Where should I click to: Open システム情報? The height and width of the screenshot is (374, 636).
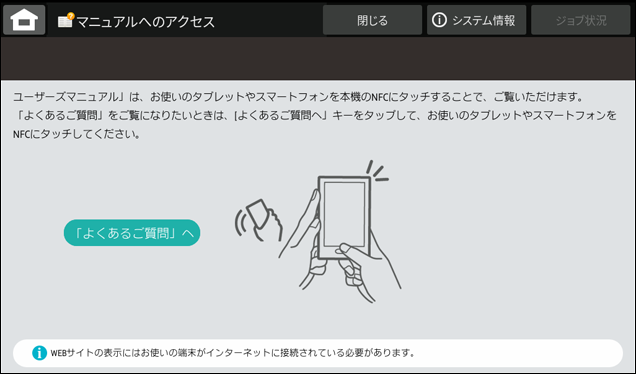tap(476, 20)
